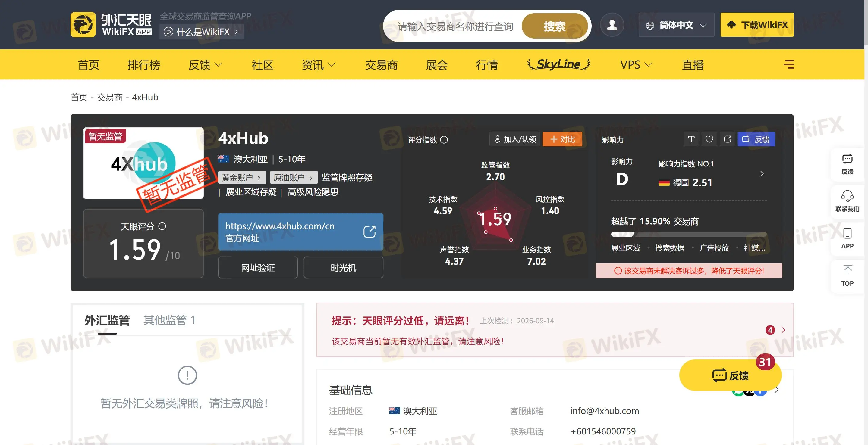
Task: Open 社区 in navbar
Action: [263, 65]
